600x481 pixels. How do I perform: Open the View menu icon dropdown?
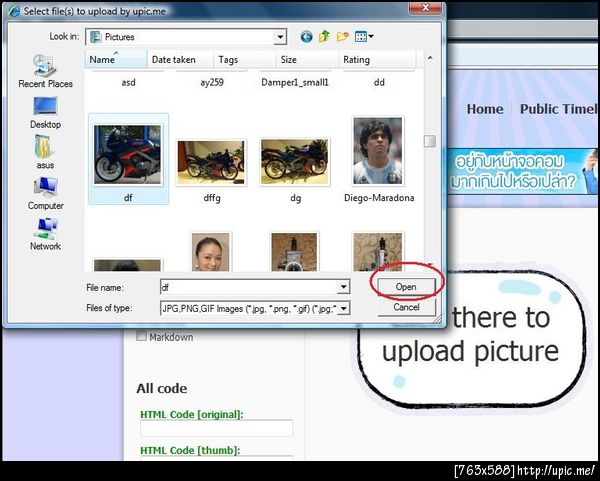(x=364, y=37)
